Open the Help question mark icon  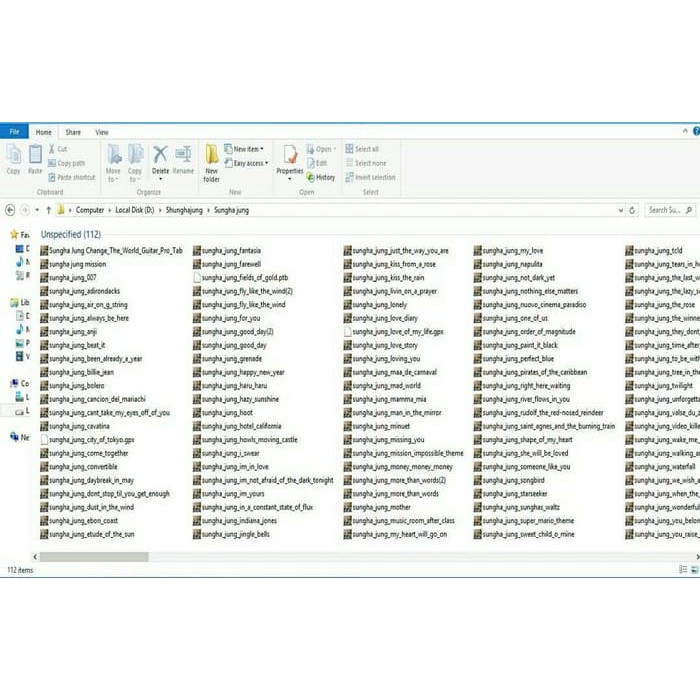(695, 132)
